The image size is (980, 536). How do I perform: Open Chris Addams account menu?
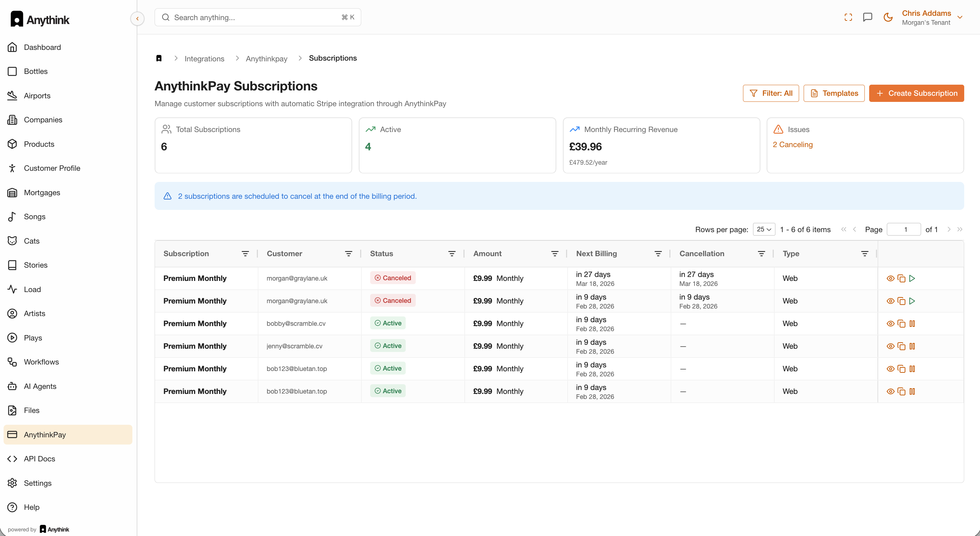pyautogui.click(x=932, y=18)
